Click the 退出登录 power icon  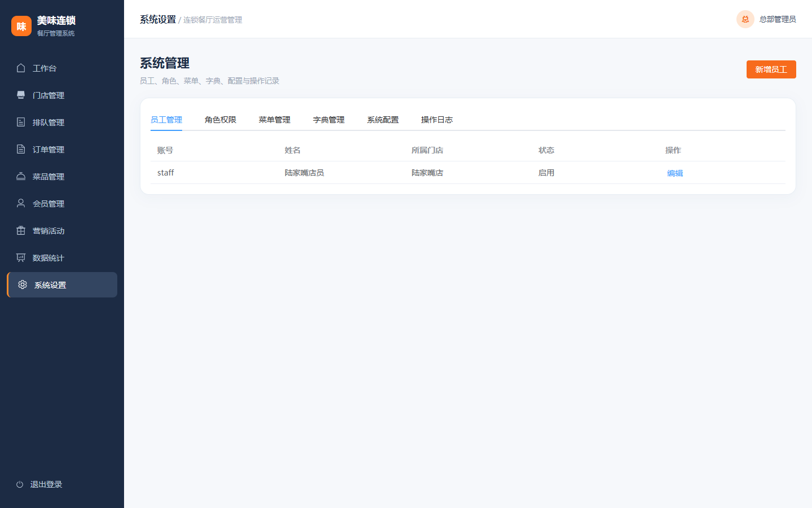[x=20, y=484]
